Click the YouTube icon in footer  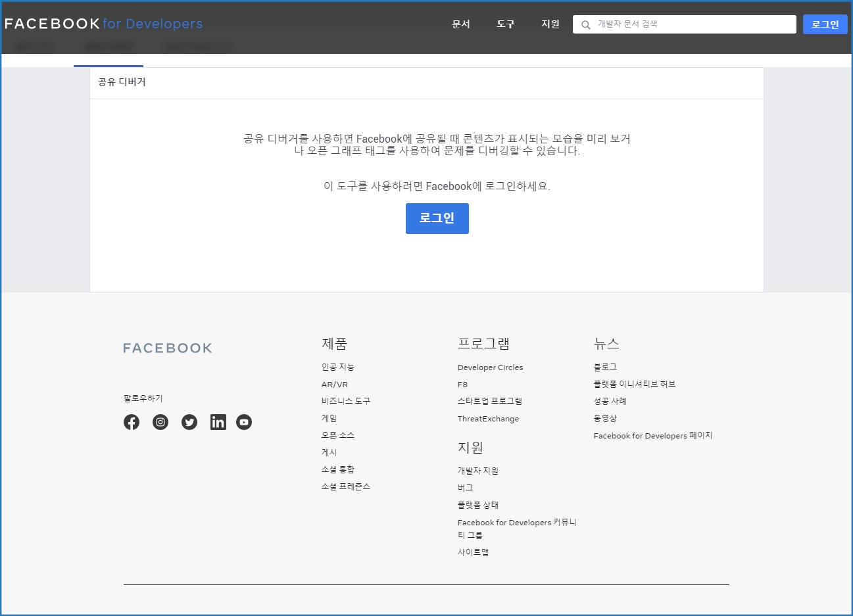click(244, 422)
